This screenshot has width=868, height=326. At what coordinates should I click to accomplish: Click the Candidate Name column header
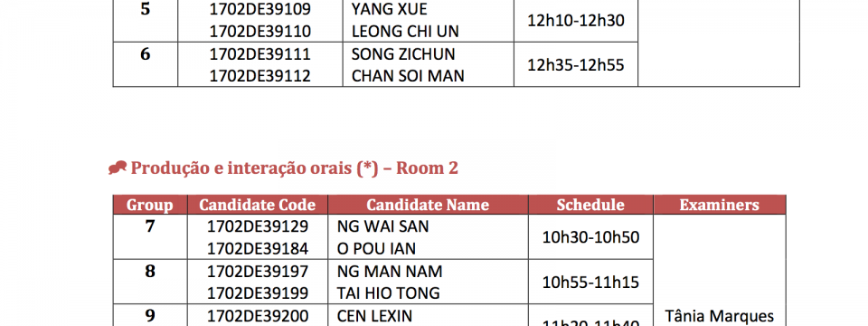point(428,205)
